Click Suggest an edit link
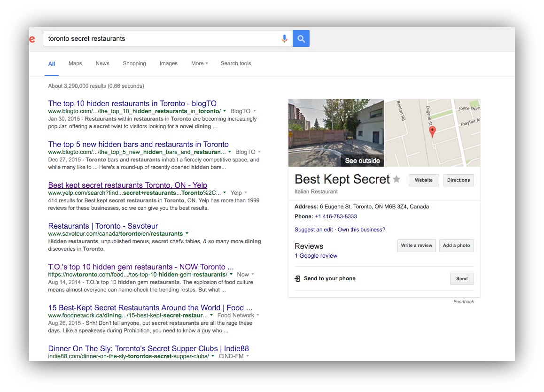Viewport: 544px width, 392px height. [314, 230]
